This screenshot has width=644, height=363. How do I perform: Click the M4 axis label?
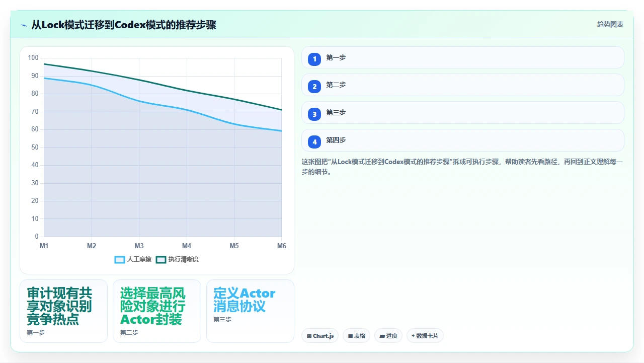(187, 246)
